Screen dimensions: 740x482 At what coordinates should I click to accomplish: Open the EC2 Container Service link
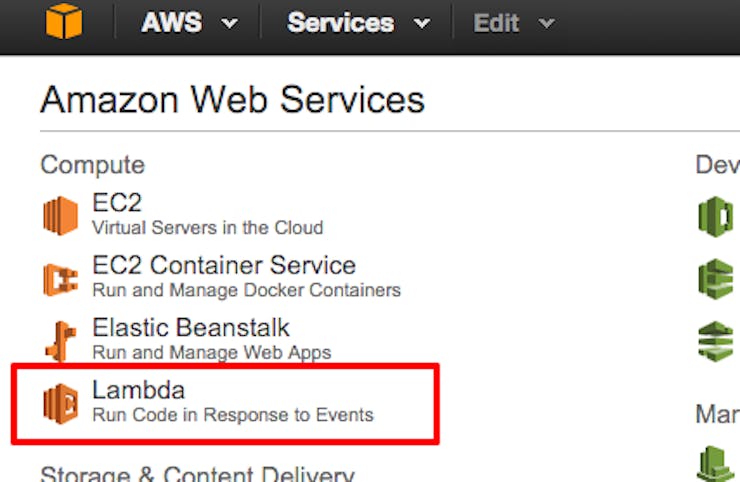pos(224,265)
